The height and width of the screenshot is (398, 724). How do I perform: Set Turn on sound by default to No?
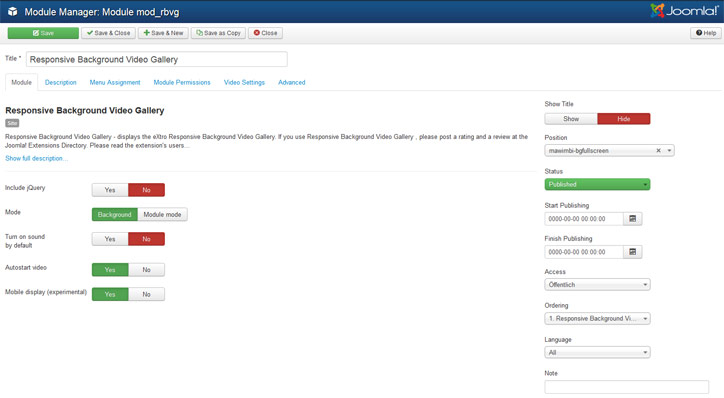(x=146, y=239)
